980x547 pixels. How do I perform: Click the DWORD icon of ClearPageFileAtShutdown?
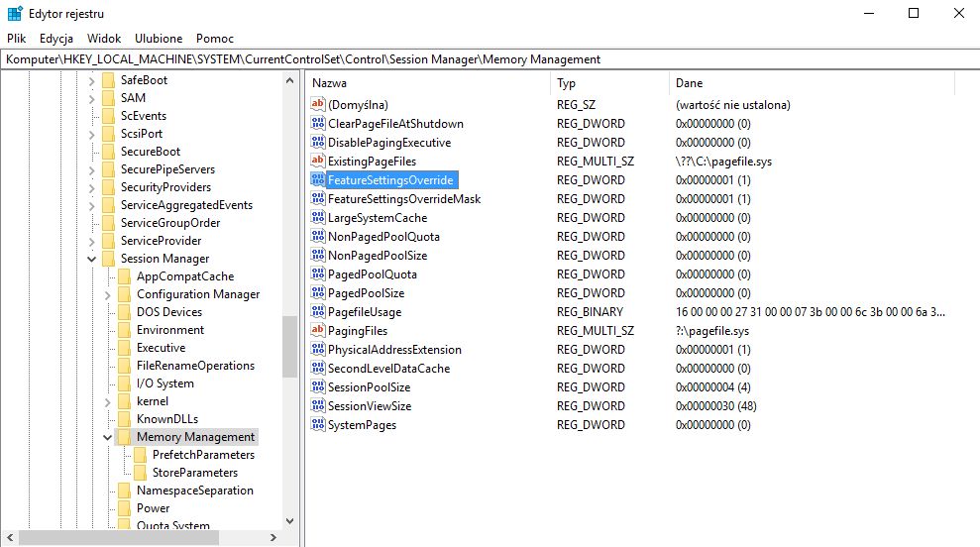317,123
